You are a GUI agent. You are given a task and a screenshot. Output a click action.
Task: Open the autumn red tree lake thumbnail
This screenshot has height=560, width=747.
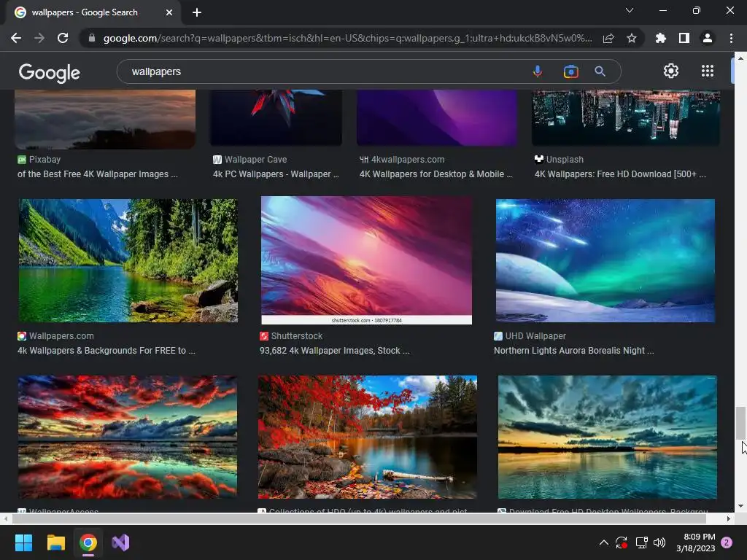coord(368,437)
